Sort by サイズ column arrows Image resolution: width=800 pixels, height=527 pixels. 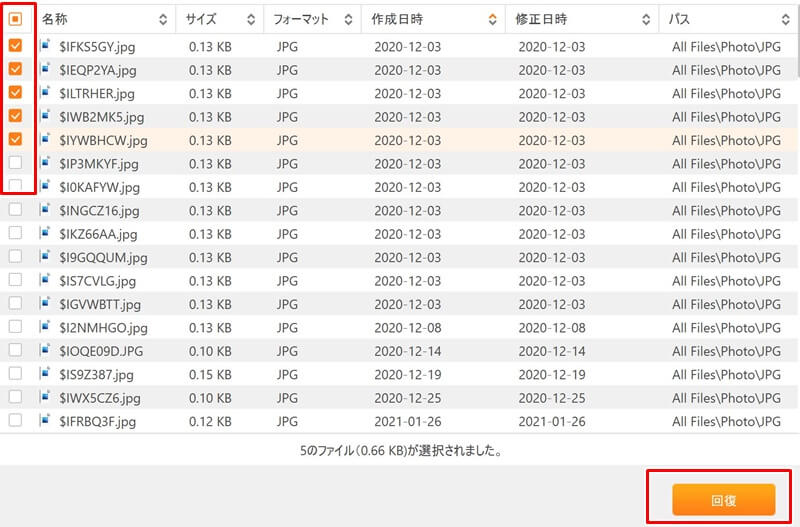tap(251, 19)
